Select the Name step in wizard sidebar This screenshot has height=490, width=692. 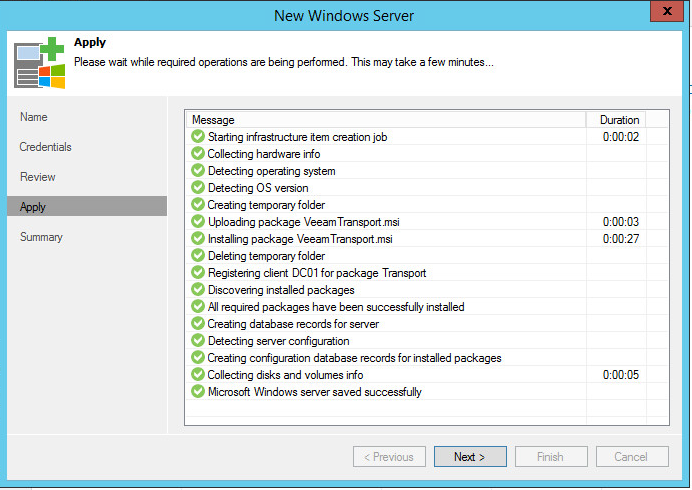click(x=34, y=117)
